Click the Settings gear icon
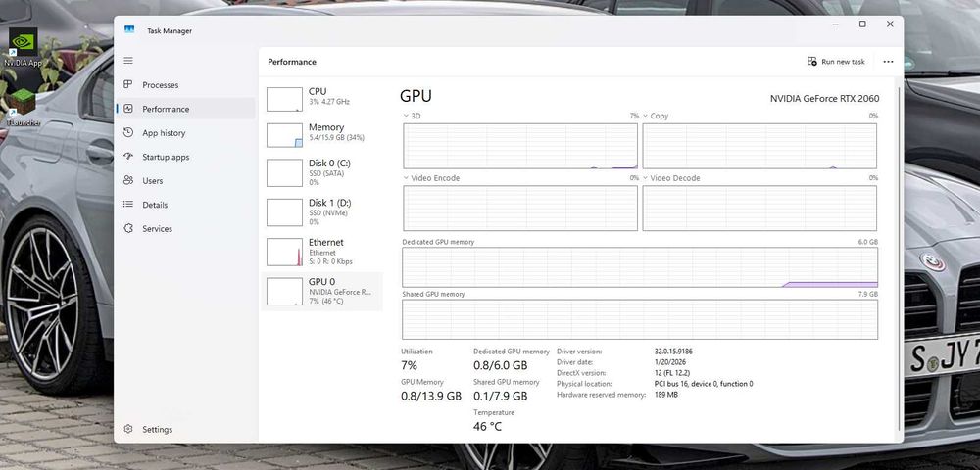Viewport: 980px width, 470px height. click(128, 429)
